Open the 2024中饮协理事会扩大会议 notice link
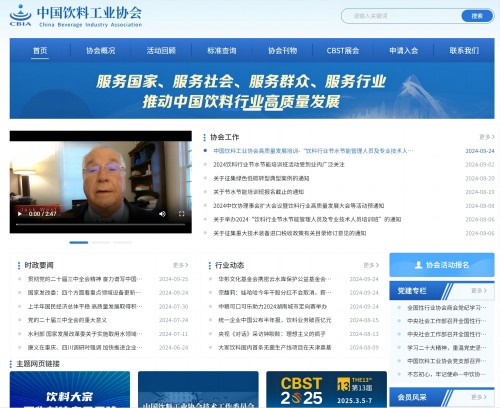The width and height of the screenshot is (500, 408). [x=299, y=206]
